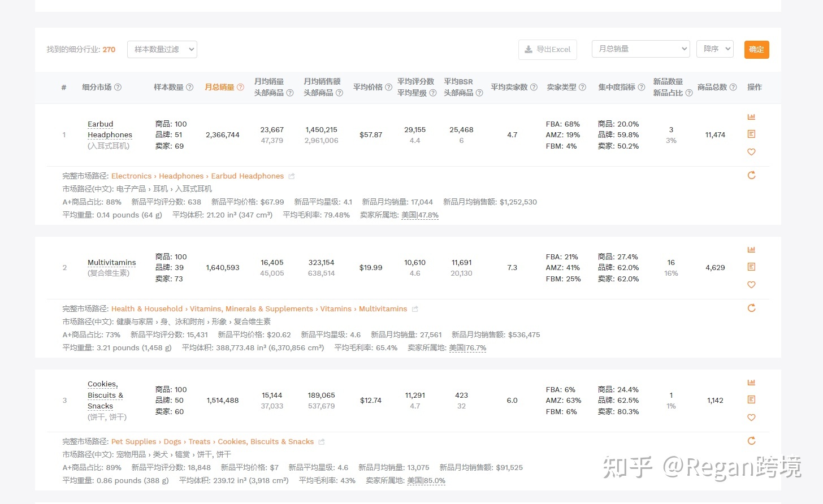Click help icon next to 细分市场 header
The image size is (823, 504).
118,87
